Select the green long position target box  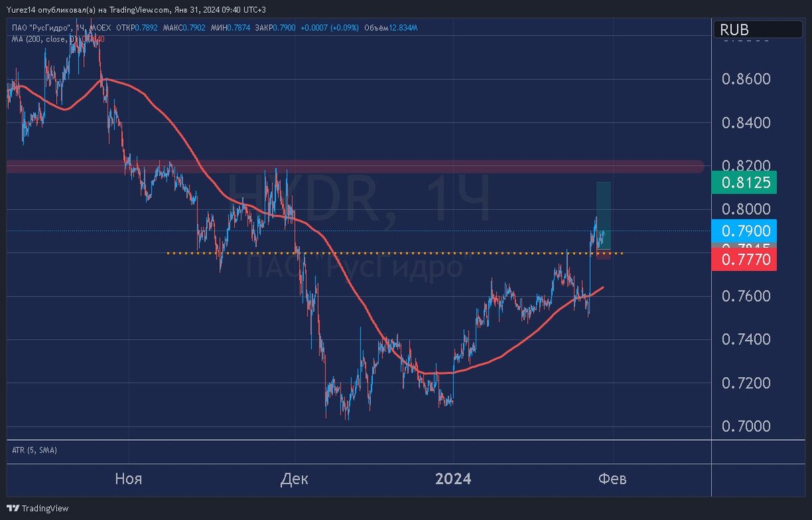point(604,215)
